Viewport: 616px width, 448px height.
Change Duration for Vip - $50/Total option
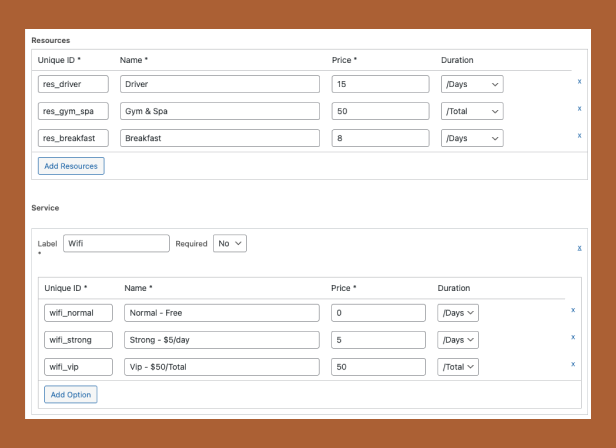(458, 367)
